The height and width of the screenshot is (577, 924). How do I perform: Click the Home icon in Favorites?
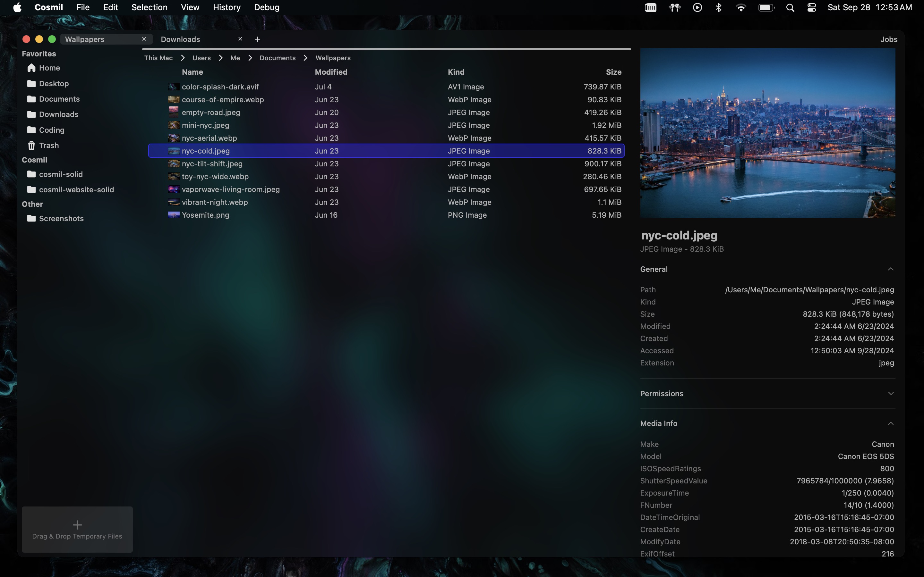[31, 68]
